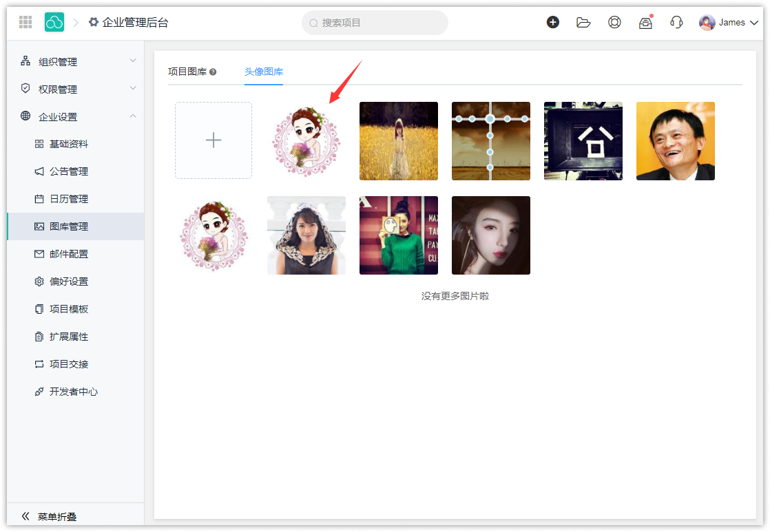Click the lifebuoy help icon
The height and width of the screenshot is (532, 770).
(x=614, y=22)
